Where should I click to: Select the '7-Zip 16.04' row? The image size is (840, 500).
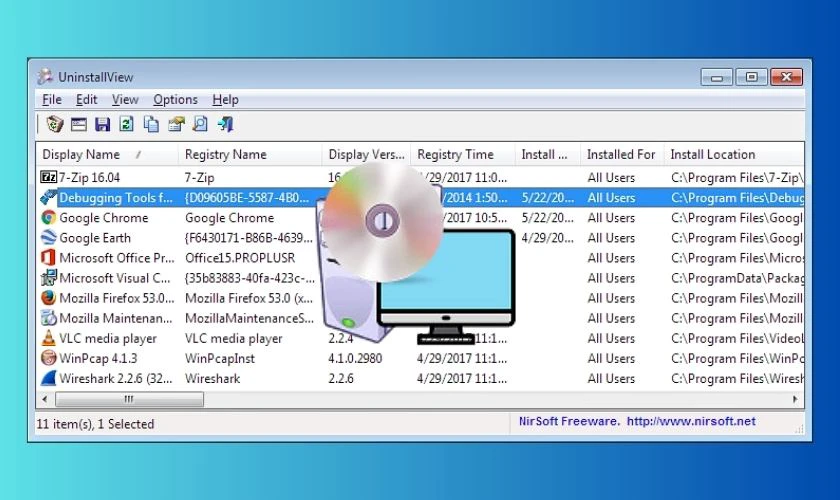[x=420, y=177]
